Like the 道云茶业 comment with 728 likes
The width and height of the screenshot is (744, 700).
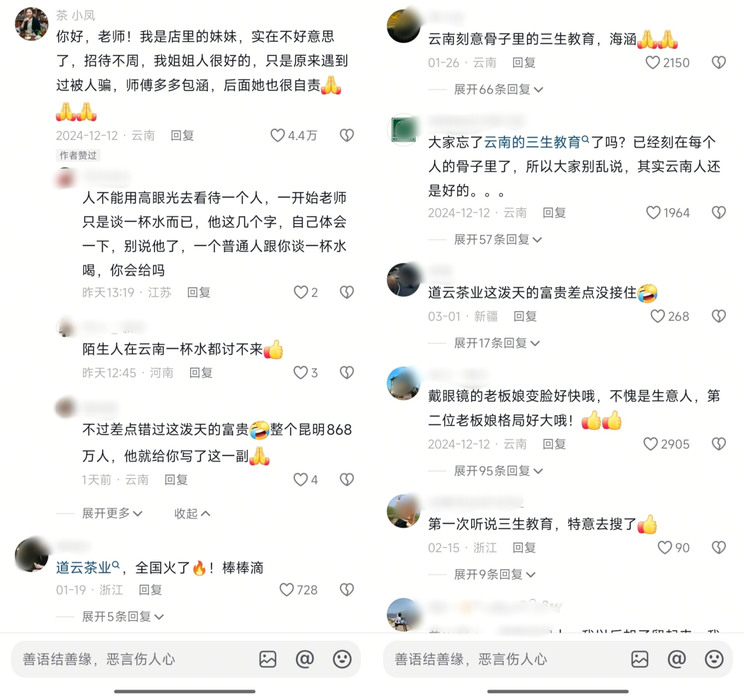click(x=287, y=590)
